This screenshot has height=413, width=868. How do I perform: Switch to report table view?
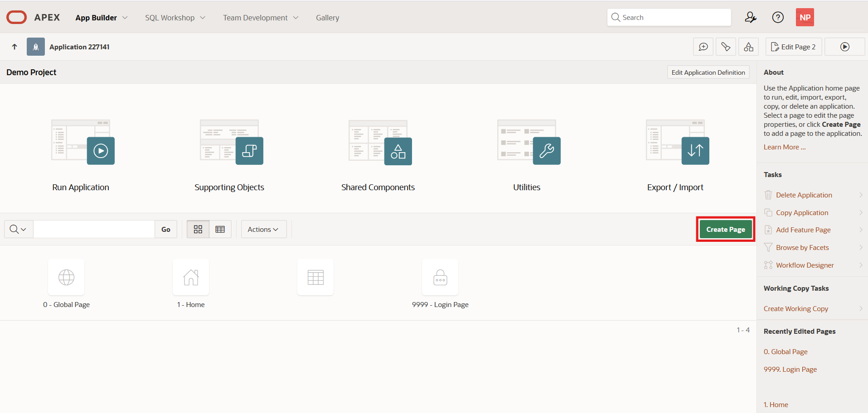[x=220, y=229]
